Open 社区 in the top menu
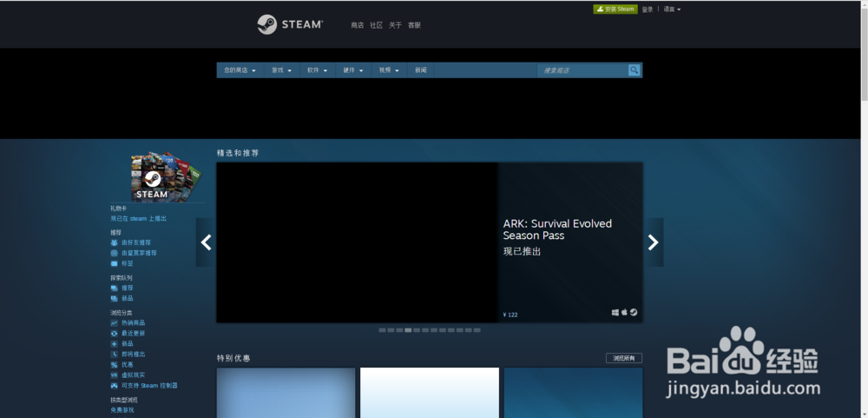Viewport: 868px width, 418px height. tap(377, 25)
